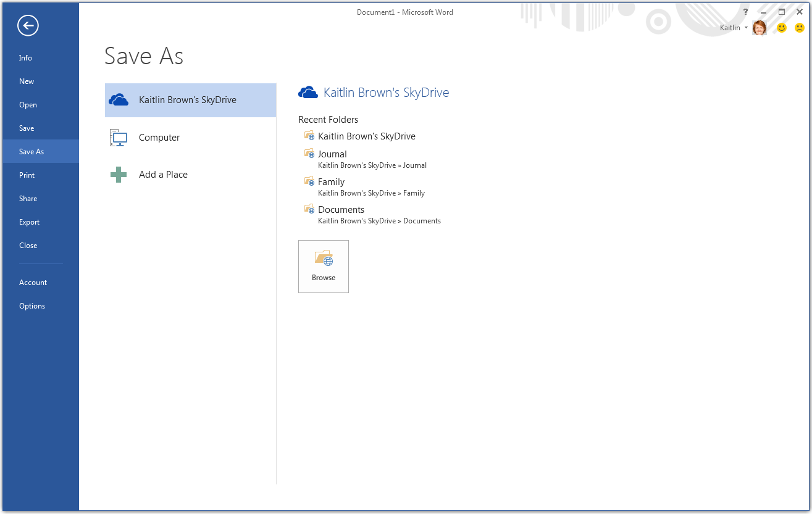Click Kaitlin's profile picture
Viewport: 812px width, 514px height.
click(x=760, y=28)
